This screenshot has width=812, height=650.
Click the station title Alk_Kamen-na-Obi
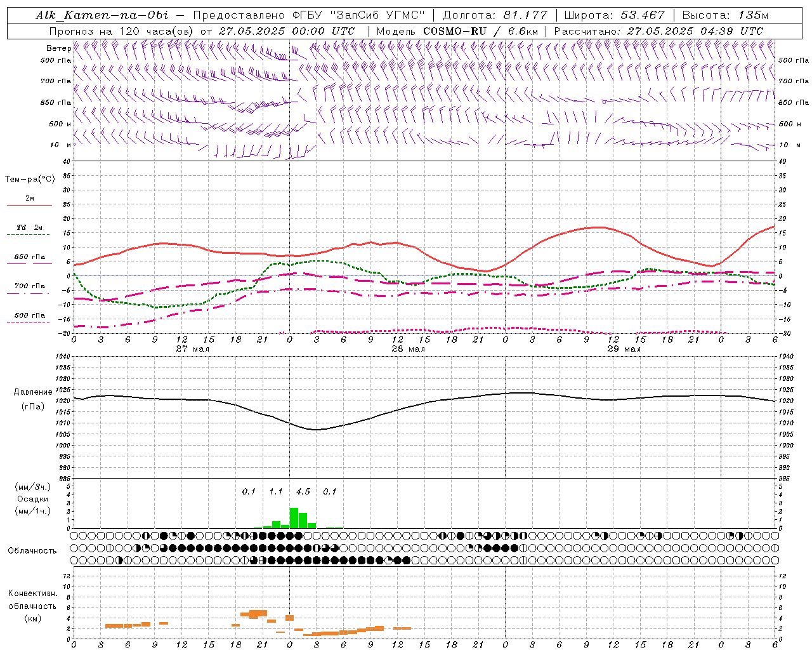pos(102,15)
